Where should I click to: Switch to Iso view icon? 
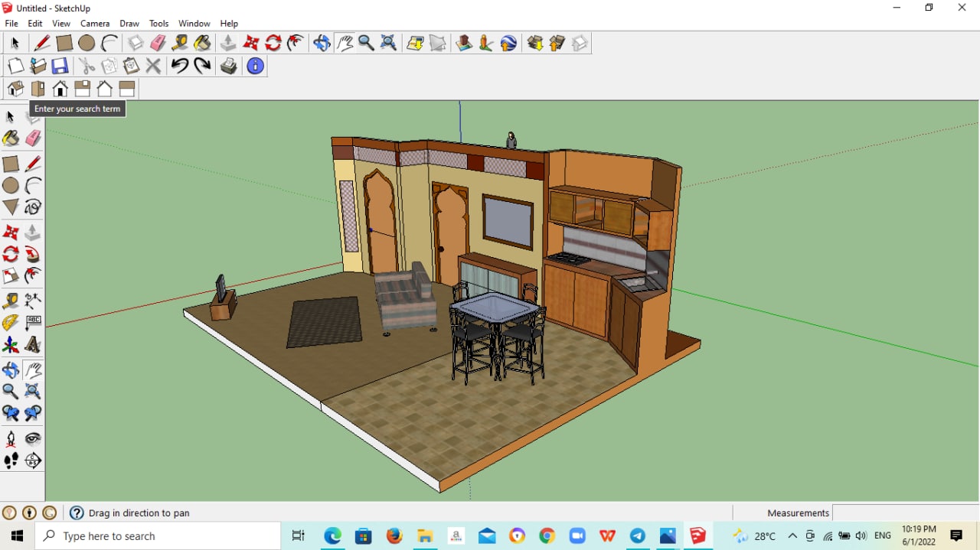(x=15, y=89)
